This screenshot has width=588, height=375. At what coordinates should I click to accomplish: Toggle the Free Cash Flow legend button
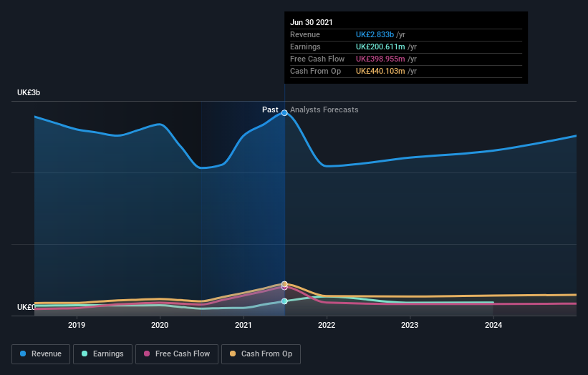tap(177, 354)
